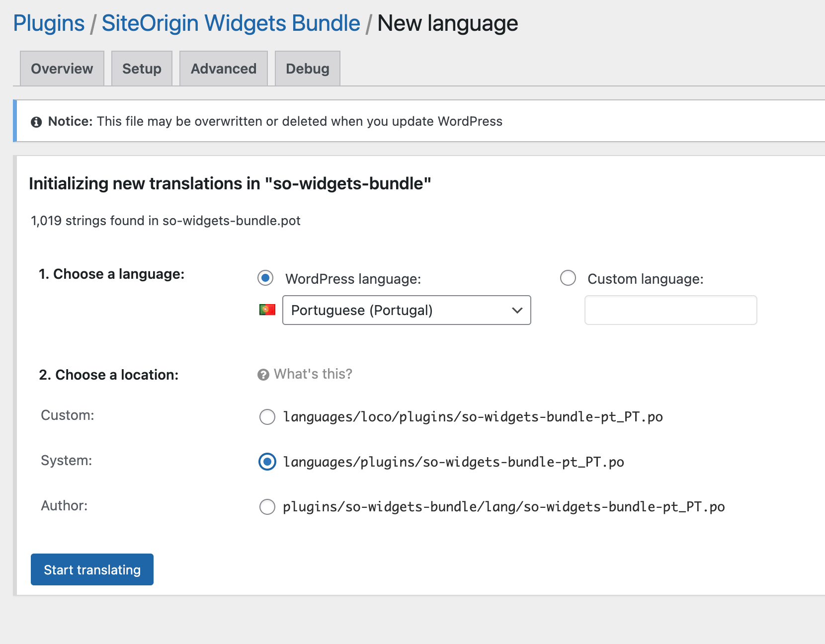This screenshot has height=644, width=825.
Task: Choose the Author location radio option
Action: tap(267, 507)
